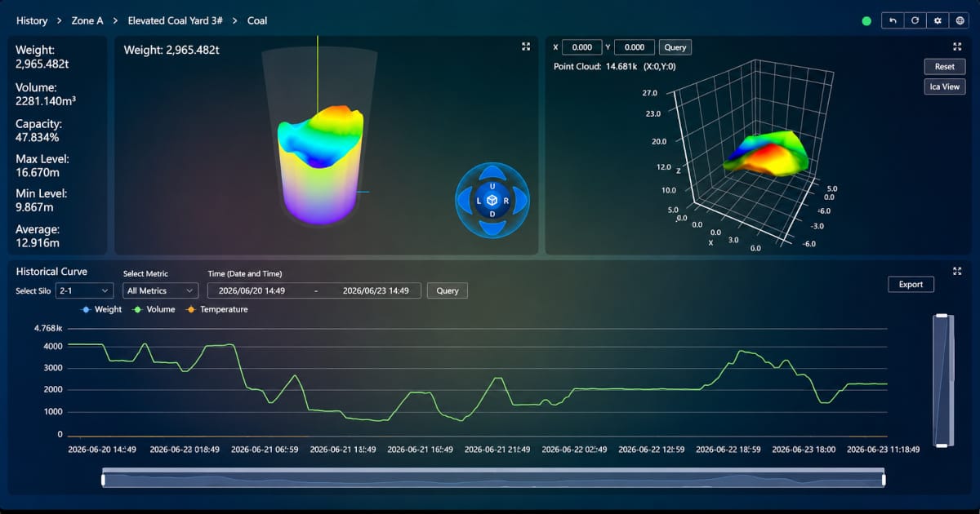Screen dimensions: 980x514
Task: Click the back arrow icon in top toolbar
Action: click(x=893, y=20)
